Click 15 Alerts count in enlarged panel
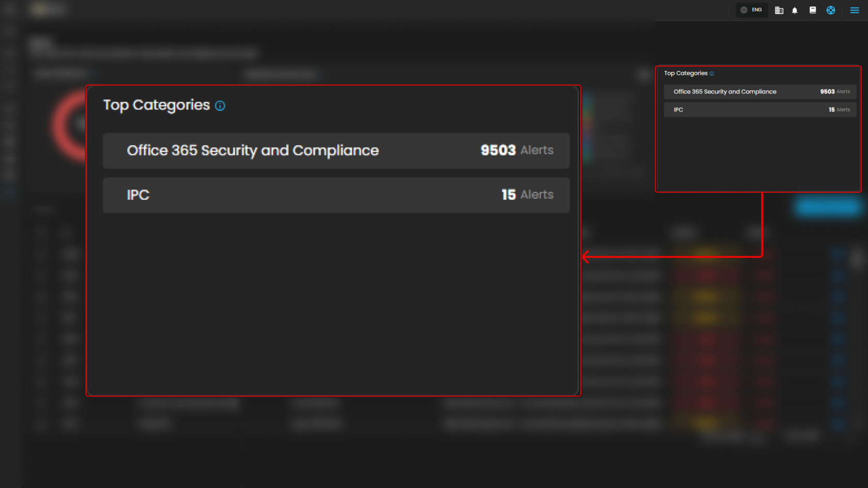This screenshot has height=488, width=868. (527, 195)
